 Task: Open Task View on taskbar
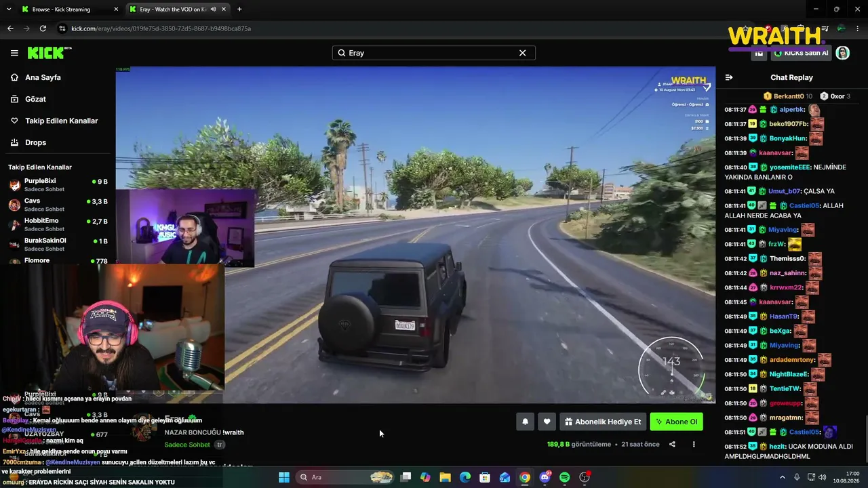tap(406, 477)
